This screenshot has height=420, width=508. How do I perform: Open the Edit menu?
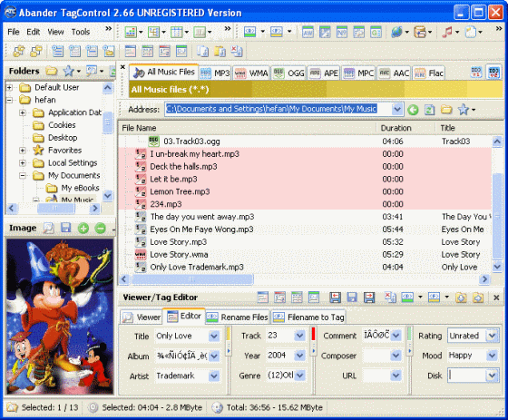[x=33, y=32]
